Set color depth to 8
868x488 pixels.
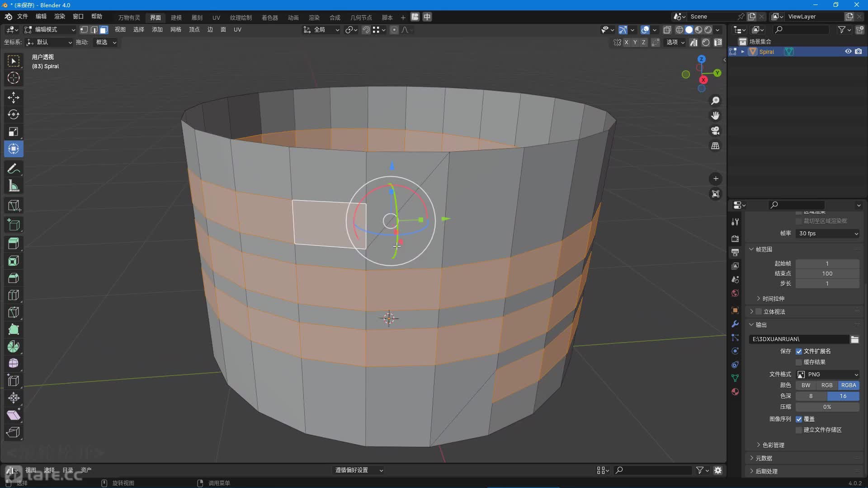(811, 396)
